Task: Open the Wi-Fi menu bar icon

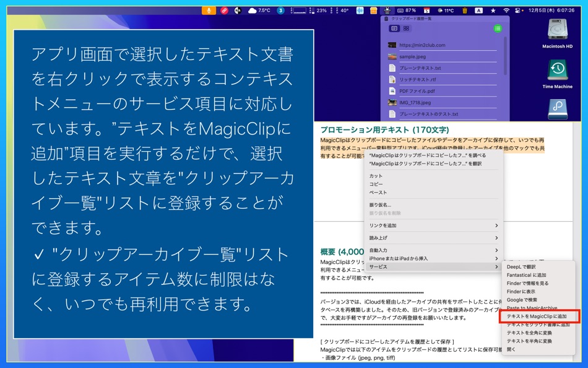Action: coord(506,11)
